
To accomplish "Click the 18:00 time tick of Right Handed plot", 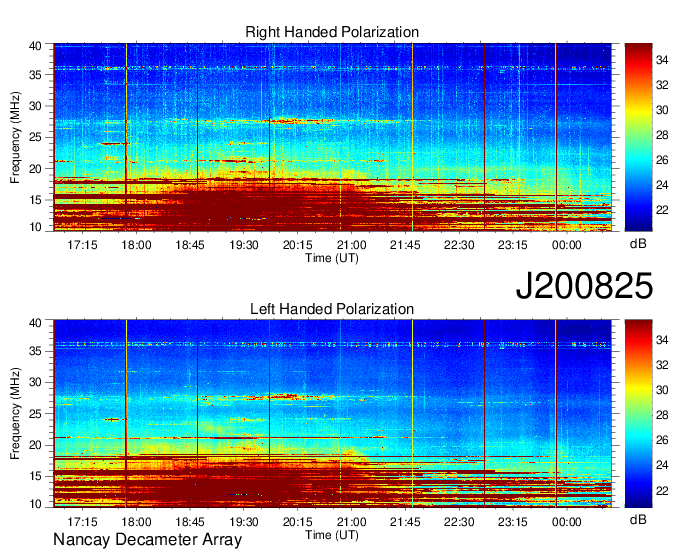I will 136,245.
